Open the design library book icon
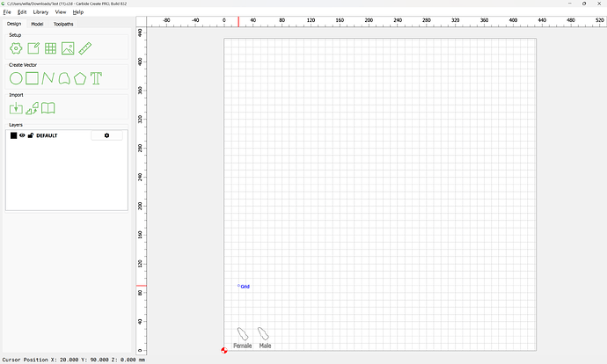 tap(48, 108)
